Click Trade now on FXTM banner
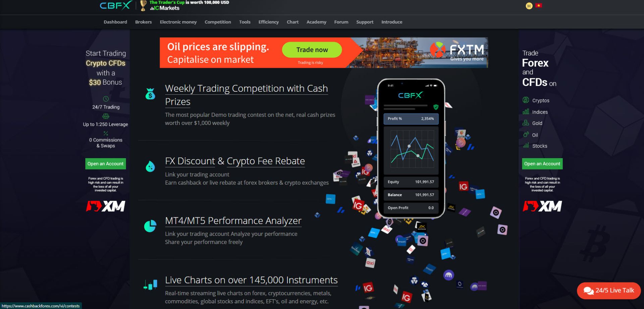Image resolution: width=644 pixels, height=309 pixels. [x=312, y=50]
